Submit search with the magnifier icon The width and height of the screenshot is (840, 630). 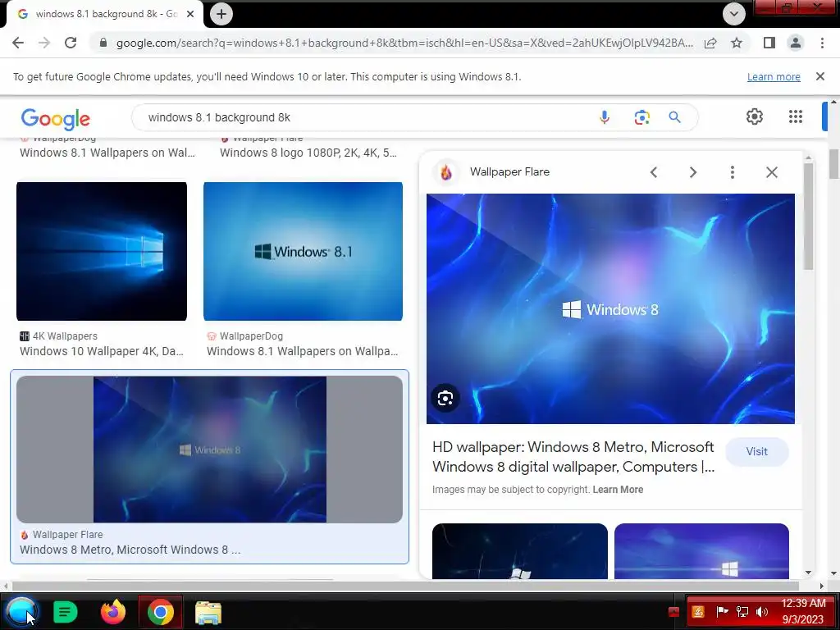coord(674,117)
